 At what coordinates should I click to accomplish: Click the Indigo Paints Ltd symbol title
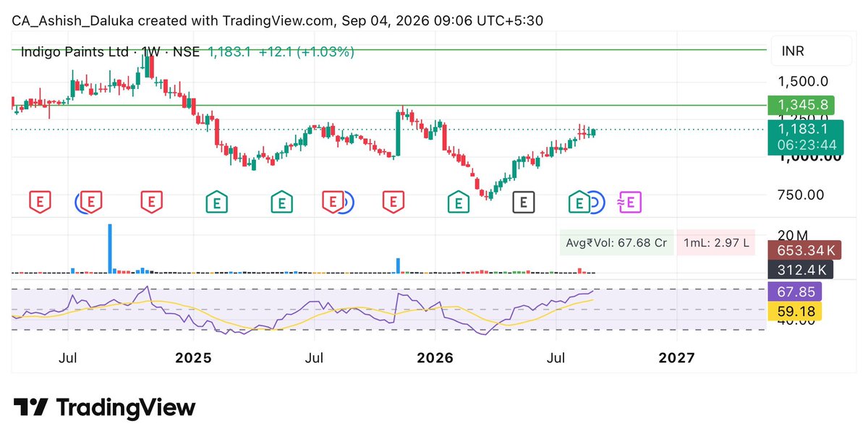[75, 52]
